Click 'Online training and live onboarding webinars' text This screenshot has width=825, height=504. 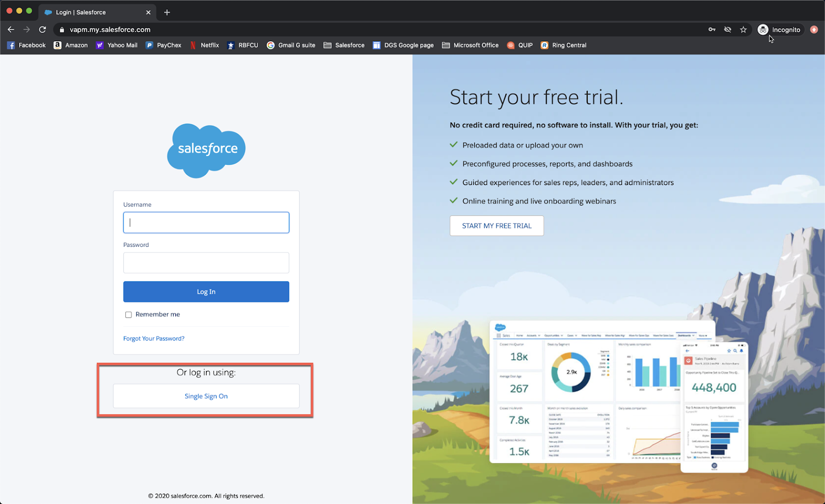point(539,201)
